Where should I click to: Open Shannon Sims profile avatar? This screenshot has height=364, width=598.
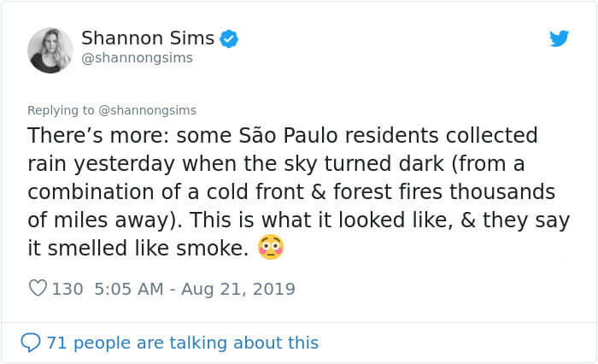click(x=50, y=50)
